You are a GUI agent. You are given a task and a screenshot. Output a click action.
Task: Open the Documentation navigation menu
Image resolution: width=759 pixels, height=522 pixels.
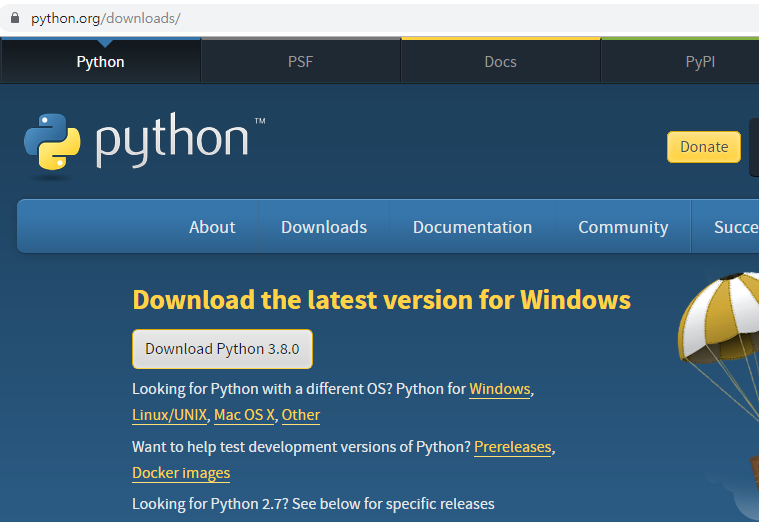472,227
